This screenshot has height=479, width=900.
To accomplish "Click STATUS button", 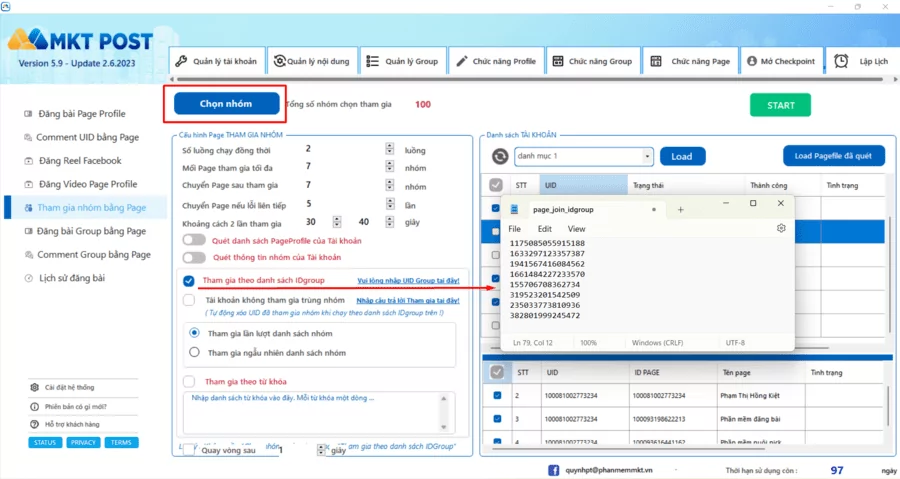I will [x=45, y=442].
